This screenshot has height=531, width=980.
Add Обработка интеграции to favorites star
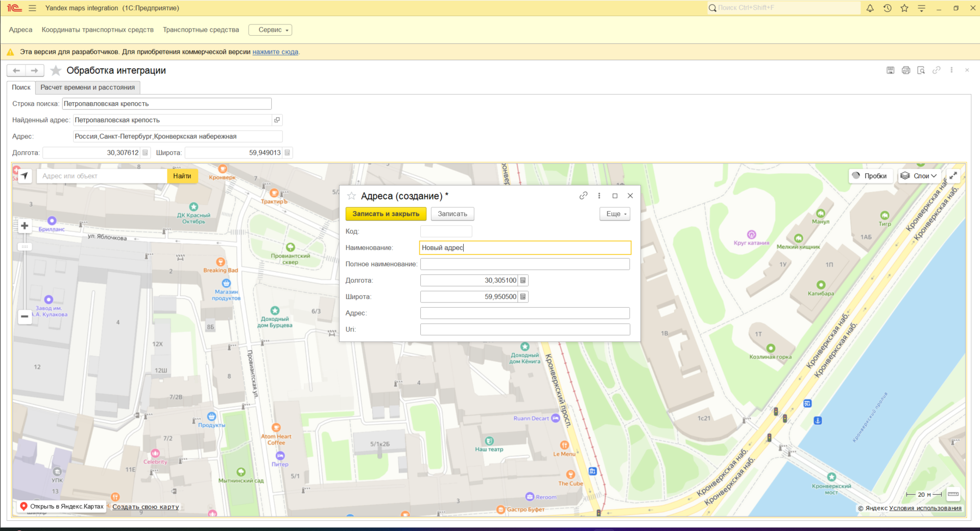56,71
